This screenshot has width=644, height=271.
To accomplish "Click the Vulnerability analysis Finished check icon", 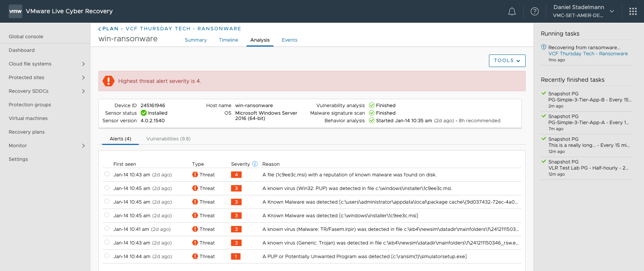I will [x=372, y=105].
